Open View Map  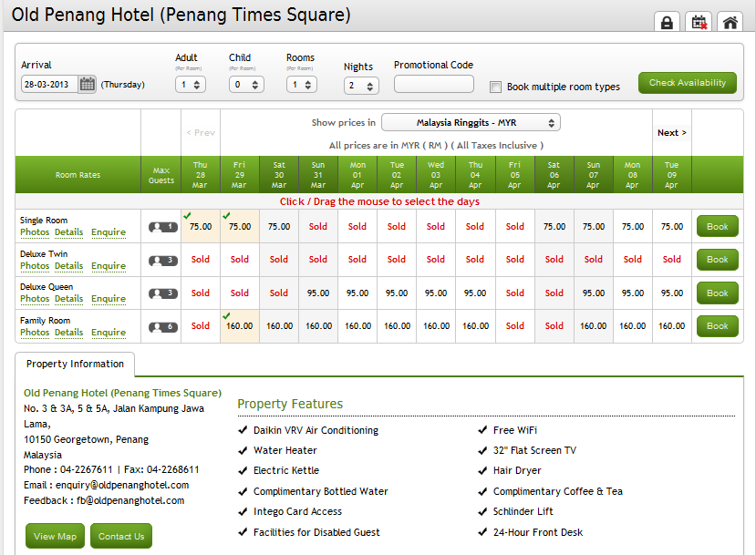(55, 536)
